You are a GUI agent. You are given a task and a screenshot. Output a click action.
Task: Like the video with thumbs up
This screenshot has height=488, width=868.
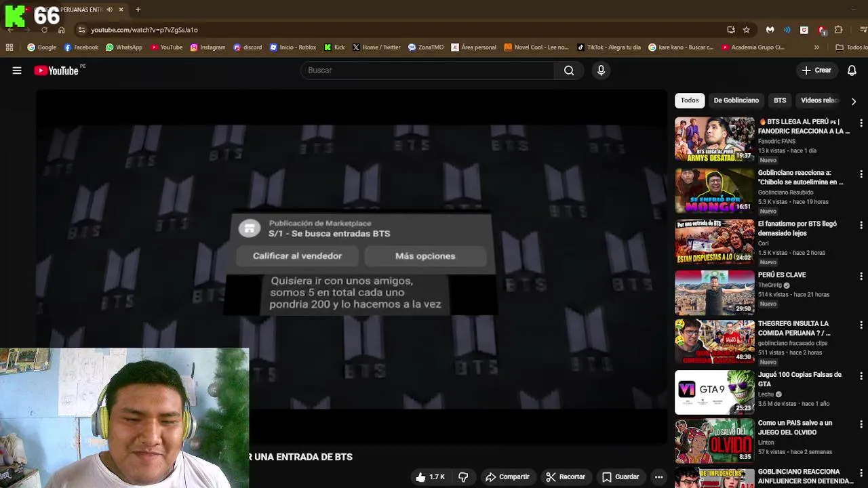(431, 477)
